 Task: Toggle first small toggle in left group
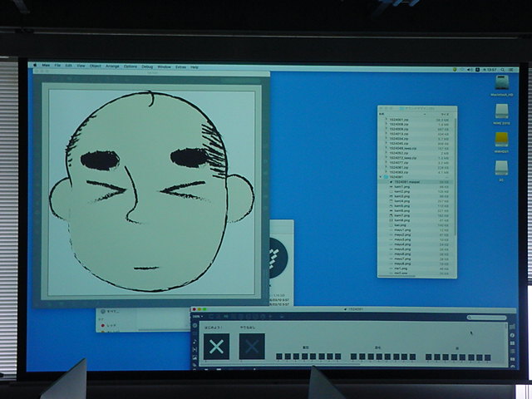(279, 357)
